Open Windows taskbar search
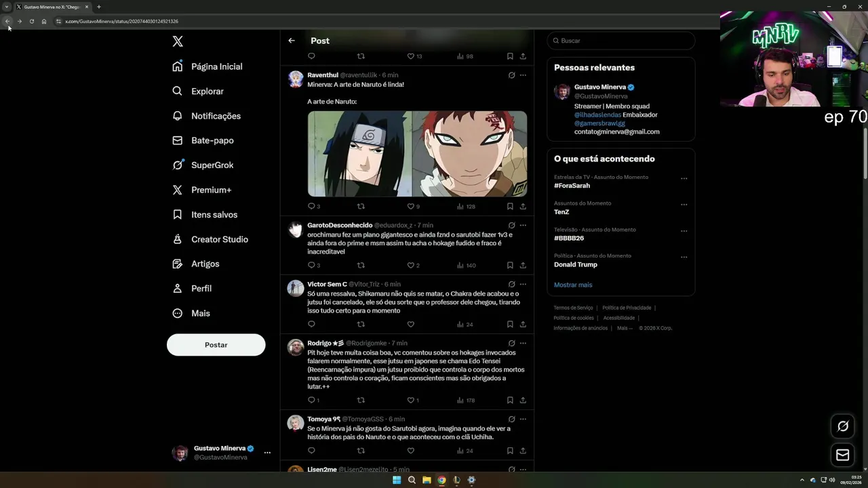The width and height of the screenshot is (868, 488). point(412,480)
